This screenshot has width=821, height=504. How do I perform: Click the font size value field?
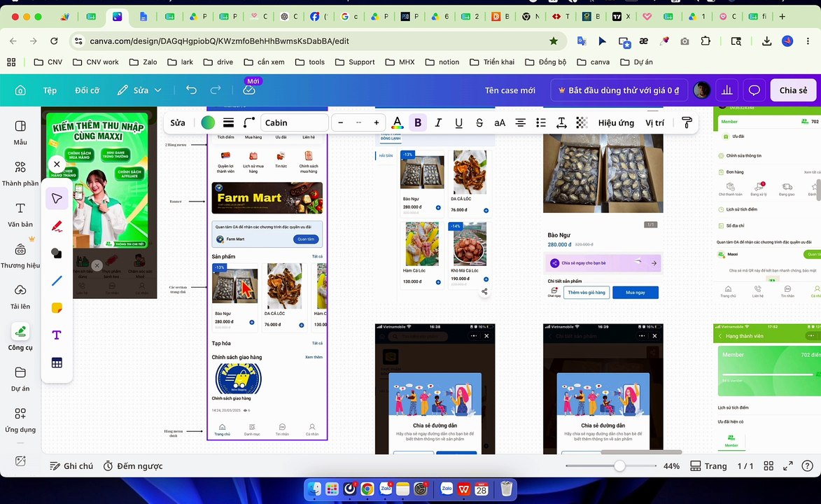pos(358,122)
